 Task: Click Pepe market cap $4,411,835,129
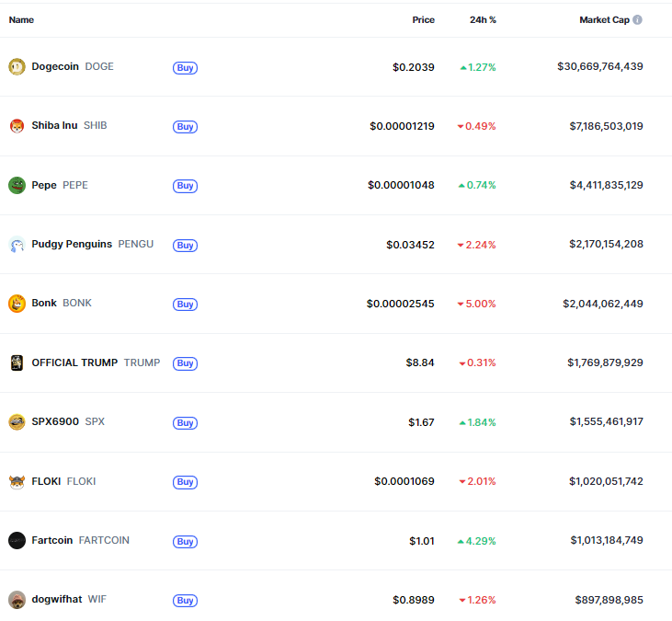[x=607, y=185]
